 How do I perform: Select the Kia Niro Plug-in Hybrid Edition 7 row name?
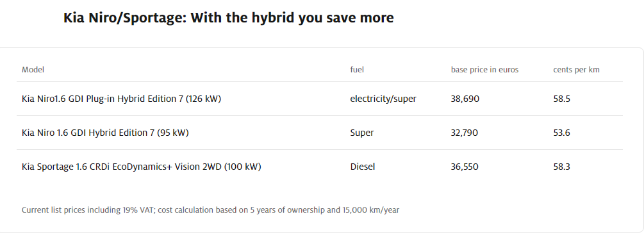pos(121,99)
